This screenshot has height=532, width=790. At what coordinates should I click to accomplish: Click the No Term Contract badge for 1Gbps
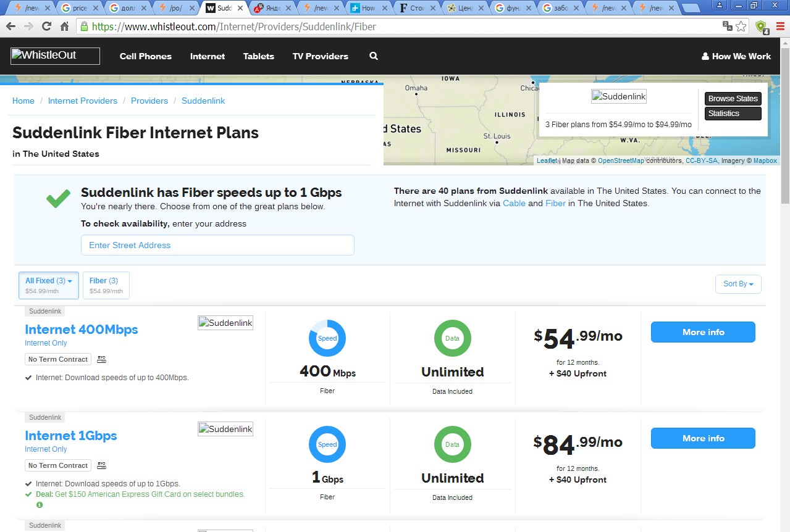click(58, 465)
